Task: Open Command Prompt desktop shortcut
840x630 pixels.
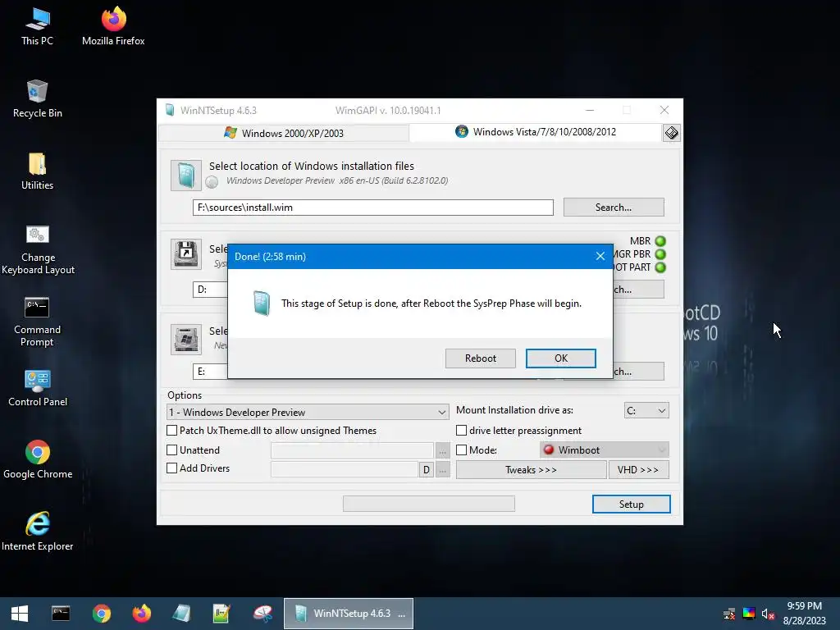Action: pyautogui.click(x=37, y=322)
